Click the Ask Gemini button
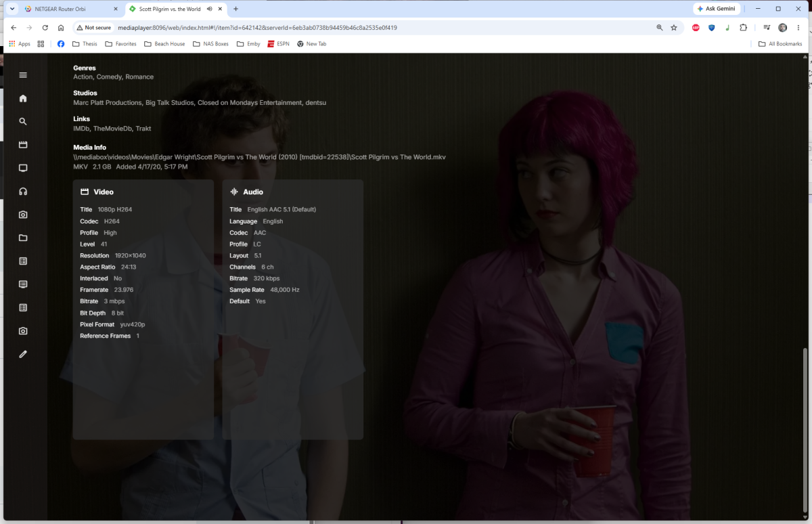This screenshot has width=812, height=524. coord(717,9)
